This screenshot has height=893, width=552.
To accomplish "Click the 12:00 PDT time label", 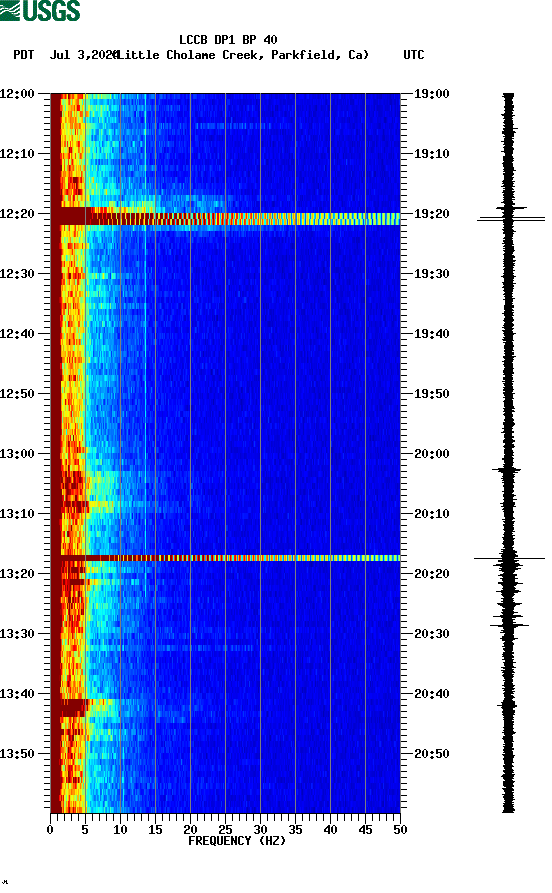I will [17, 93].
